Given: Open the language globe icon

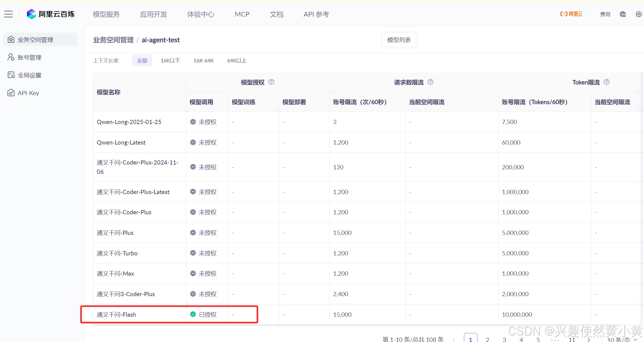Looking at the screenshot, I should [x=623, y=14].
